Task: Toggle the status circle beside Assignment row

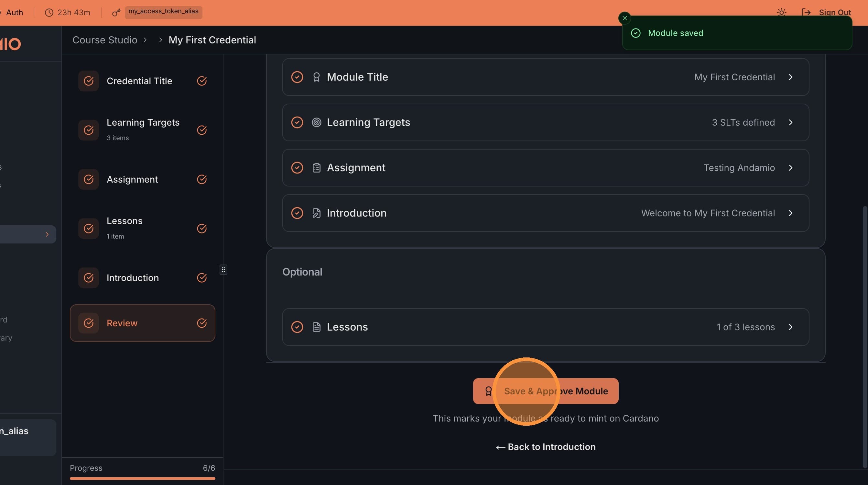Action: pos(297,168)
